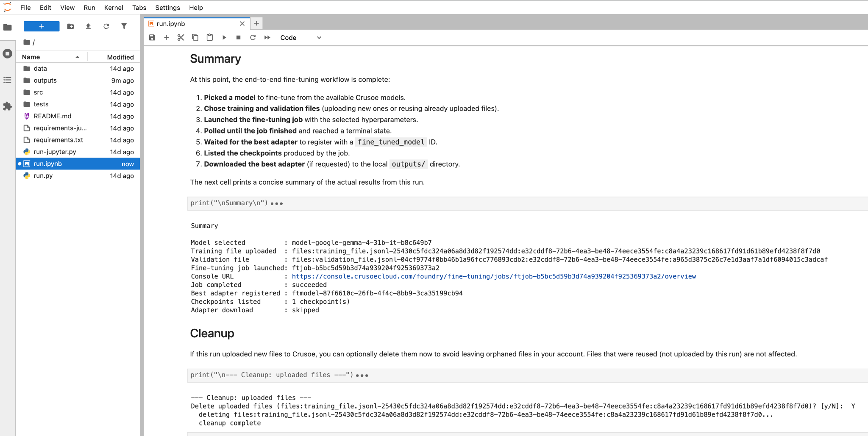Open the src folder
Image resolution: width=868 pixels, height=436 pixels.
78,92
